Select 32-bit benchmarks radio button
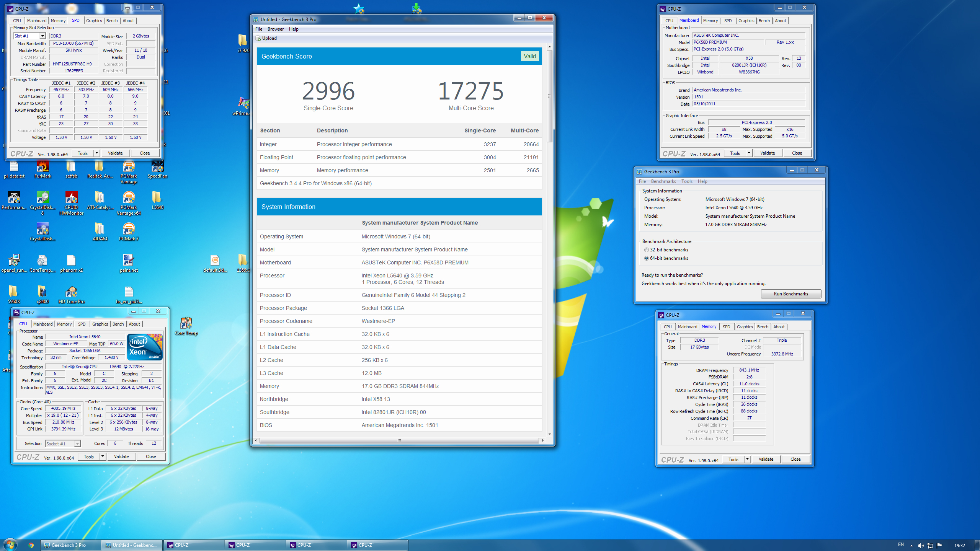This screenshot has height=551, width=980. pos(647,250)
